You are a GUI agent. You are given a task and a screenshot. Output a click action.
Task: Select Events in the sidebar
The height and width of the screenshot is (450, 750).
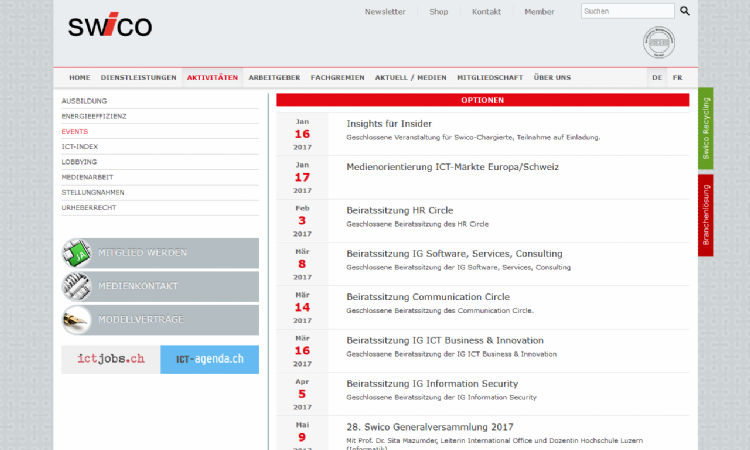tap(75, 131)
